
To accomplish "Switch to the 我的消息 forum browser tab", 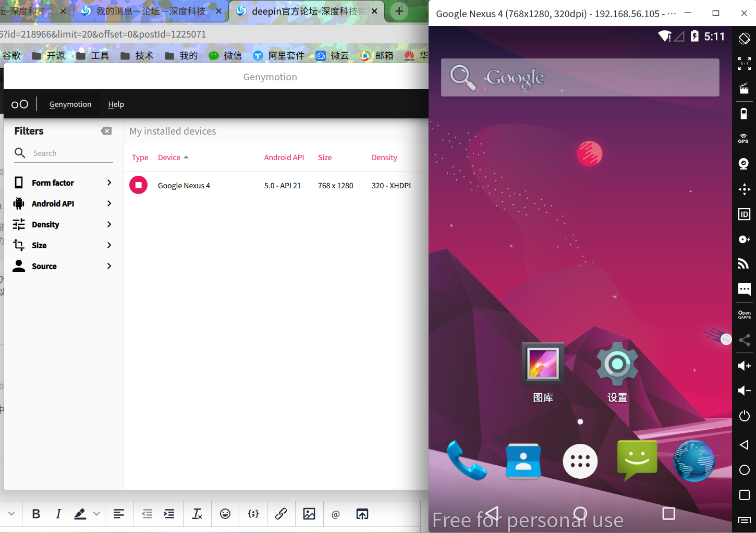I will click(151, 11).
